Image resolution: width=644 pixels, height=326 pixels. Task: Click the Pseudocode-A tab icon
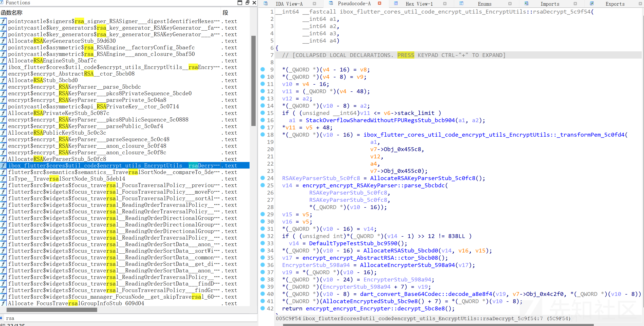pyautogui.click(x=331, y=3)
